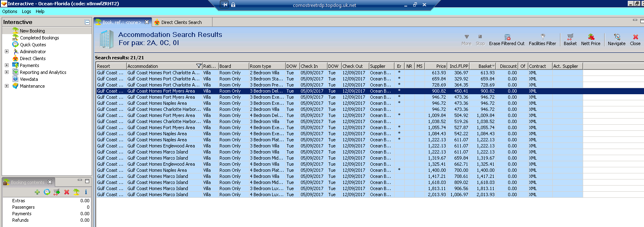Click the Passengers row in Booking contents
The width and height of the screenshot is (644, 227).
pyautogui.click(x=47, y=207)
